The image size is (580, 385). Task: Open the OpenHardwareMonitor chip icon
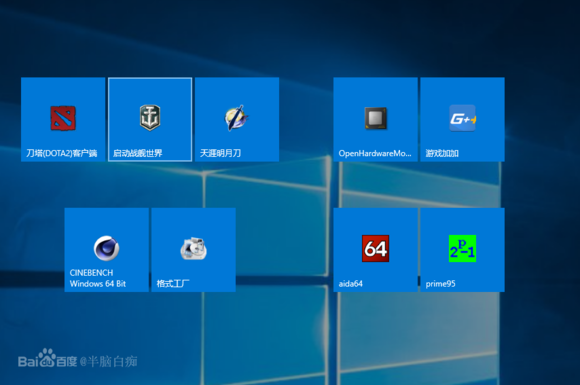pos(375,118)
